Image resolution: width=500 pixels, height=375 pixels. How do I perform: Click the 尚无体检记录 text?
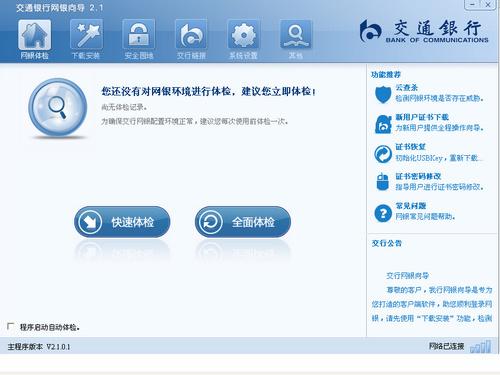pos(124,107)
